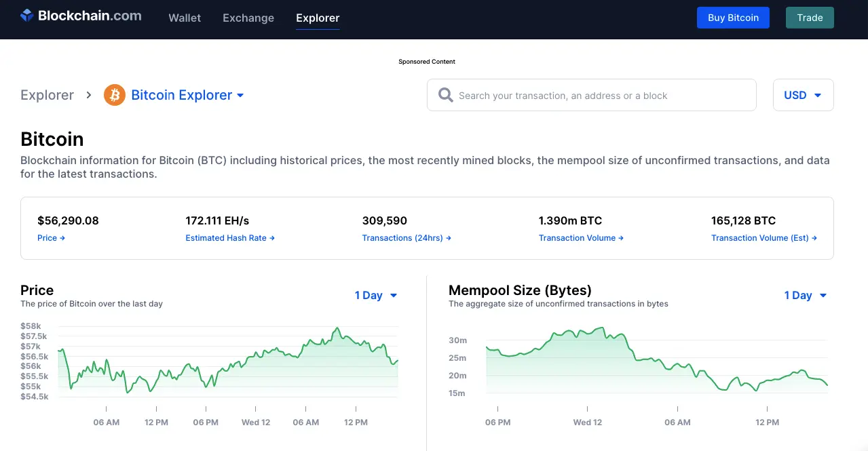Click the 309,590 transactions value
Viewport: 868px width, 451px height.
pos(385,220)
